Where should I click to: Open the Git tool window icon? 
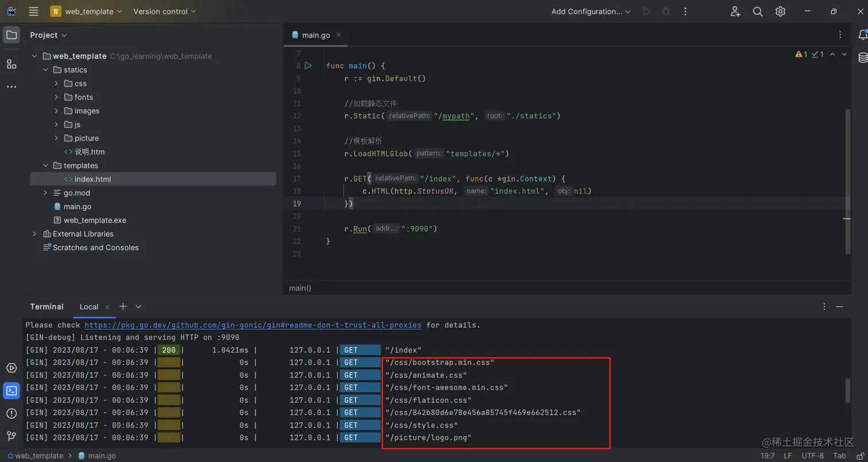point(11,436)
